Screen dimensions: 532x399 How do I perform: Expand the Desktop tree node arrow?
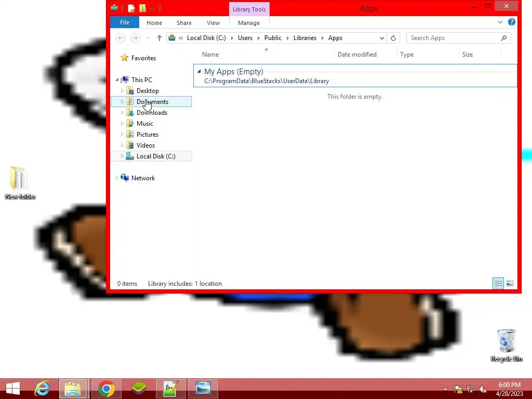coord(122,90)
